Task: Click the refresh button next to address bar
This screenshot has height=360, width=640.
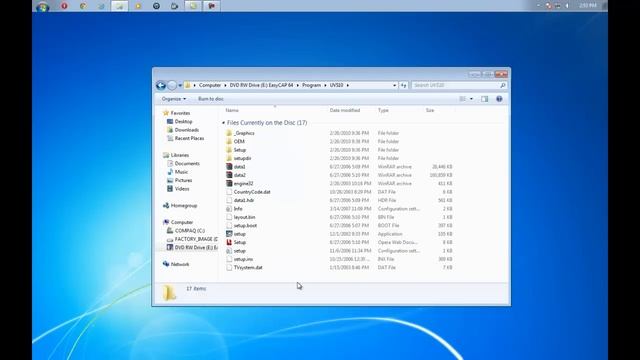Action: click(403, 85)
